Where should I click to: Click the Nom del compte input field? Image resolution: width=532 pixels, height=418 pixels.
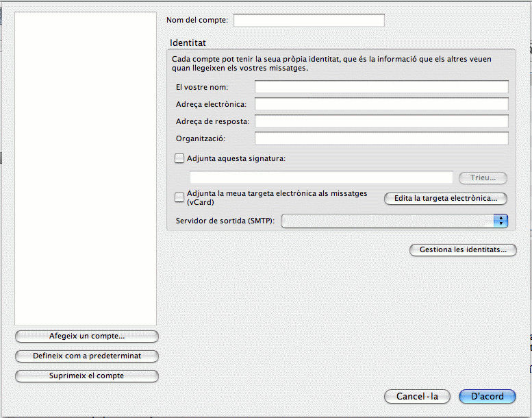pos(309,20)
